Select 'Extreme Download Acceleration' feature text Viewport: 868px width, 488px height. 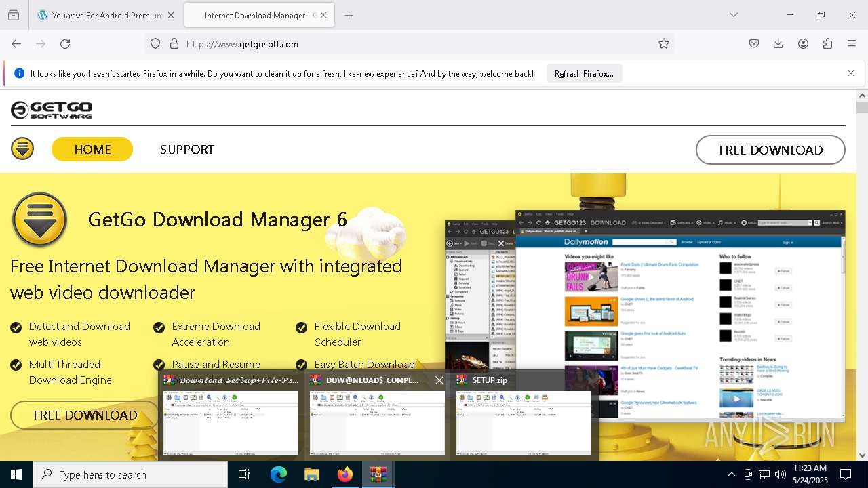click(216, 334)
